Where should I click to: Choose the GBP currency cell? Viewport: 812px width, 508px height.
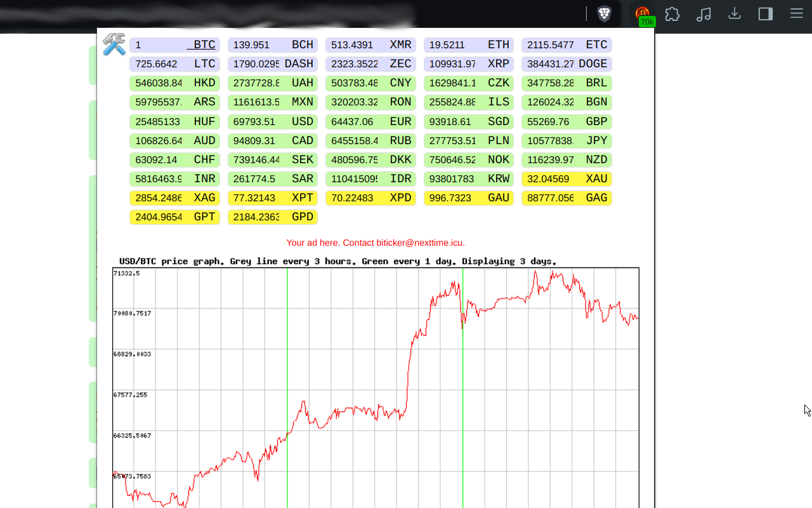566,121
